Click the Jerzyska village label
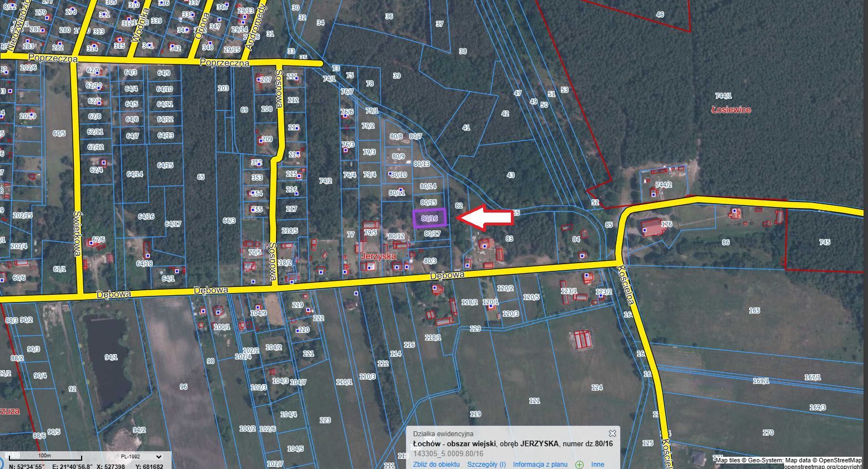 [x=378, y=256]
